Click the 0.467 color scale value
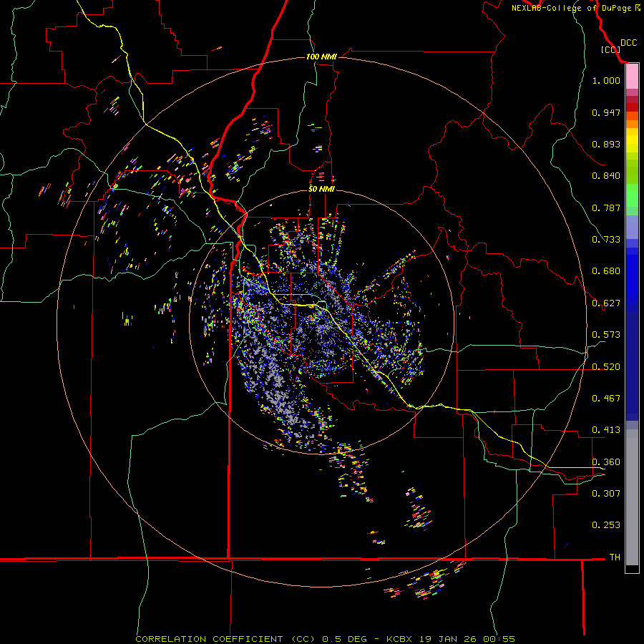 pyautogui.click(x=606, y=399)
